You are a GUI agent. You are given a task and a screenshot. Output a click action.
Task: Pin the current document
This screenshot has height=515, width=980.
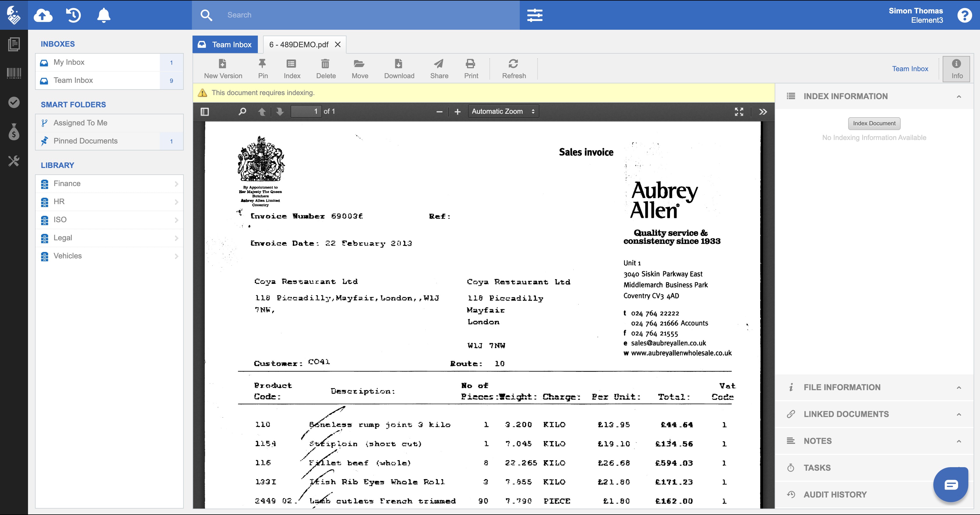[263, 69]
